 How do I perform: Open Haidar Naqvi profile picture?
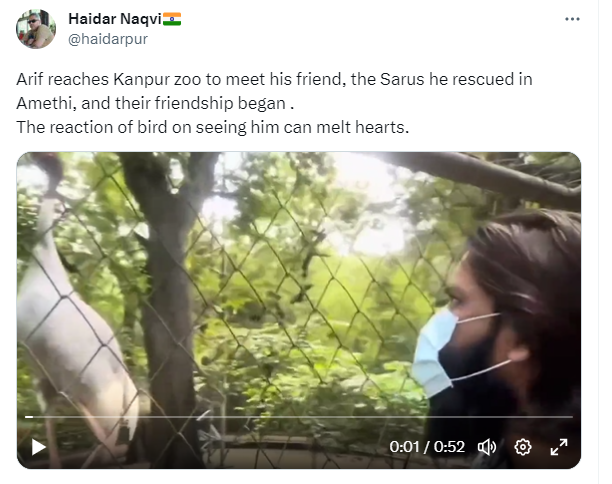[x=36, y=29]
